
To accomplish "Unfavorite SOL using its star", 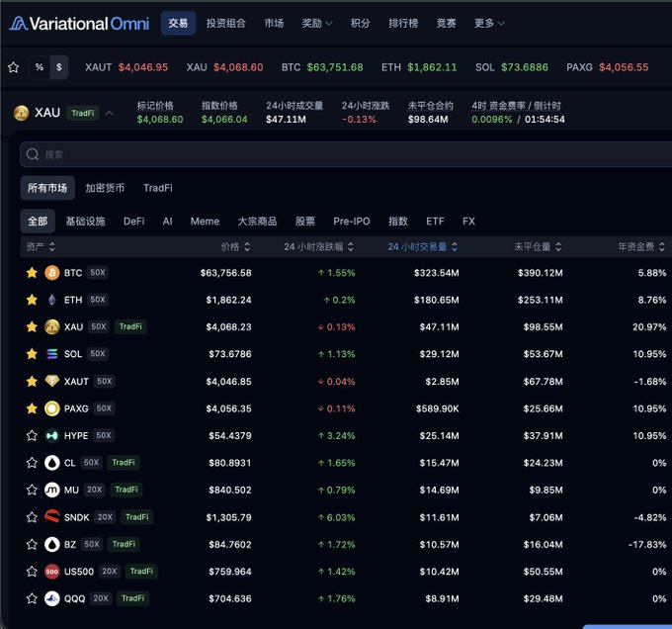I will 32,354.
